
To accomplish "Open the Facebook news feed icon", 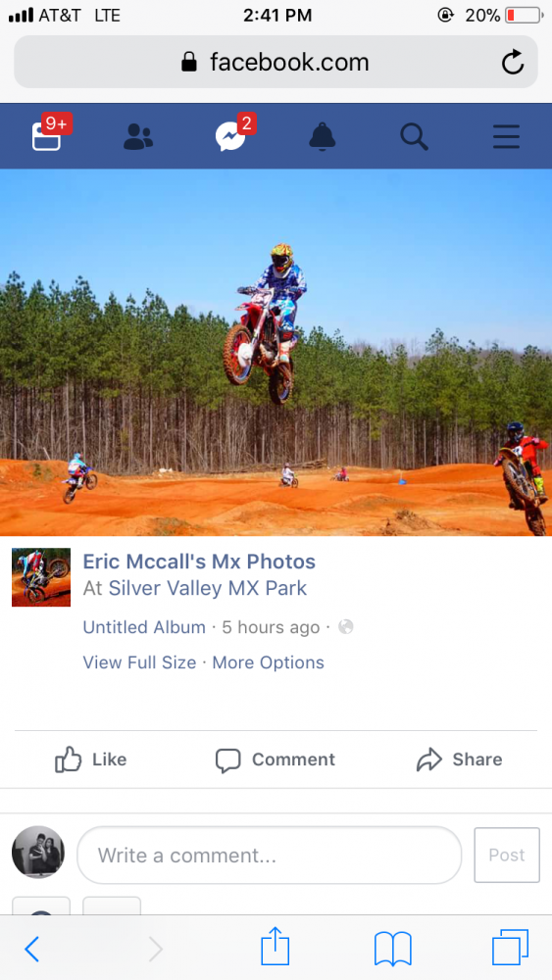I will click(x=47, y=135).
